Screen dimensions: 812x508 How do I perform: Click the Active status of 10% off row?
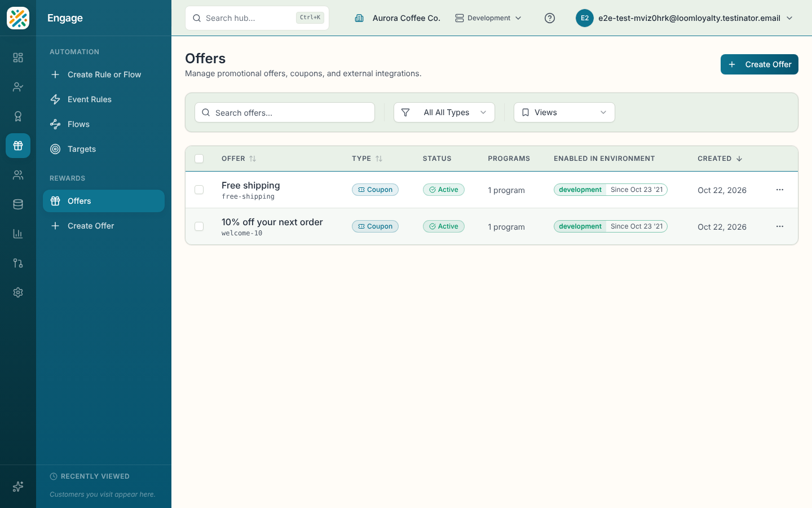[x=444, y=226]
